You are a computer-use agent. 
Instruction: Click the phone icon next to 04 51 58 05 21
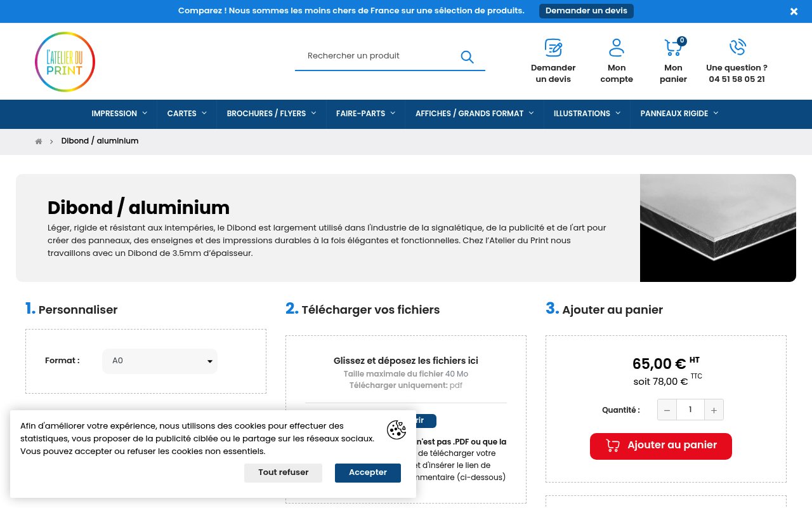737,46
